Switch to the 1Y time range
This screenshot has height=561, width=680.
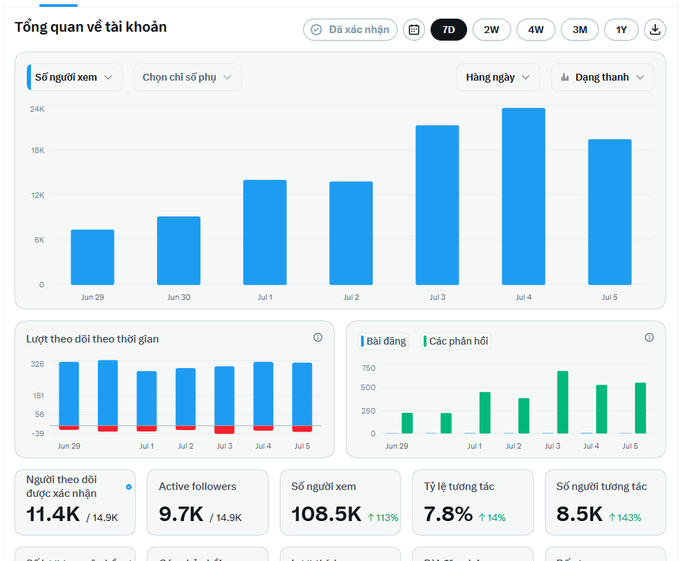coord(621,29)
